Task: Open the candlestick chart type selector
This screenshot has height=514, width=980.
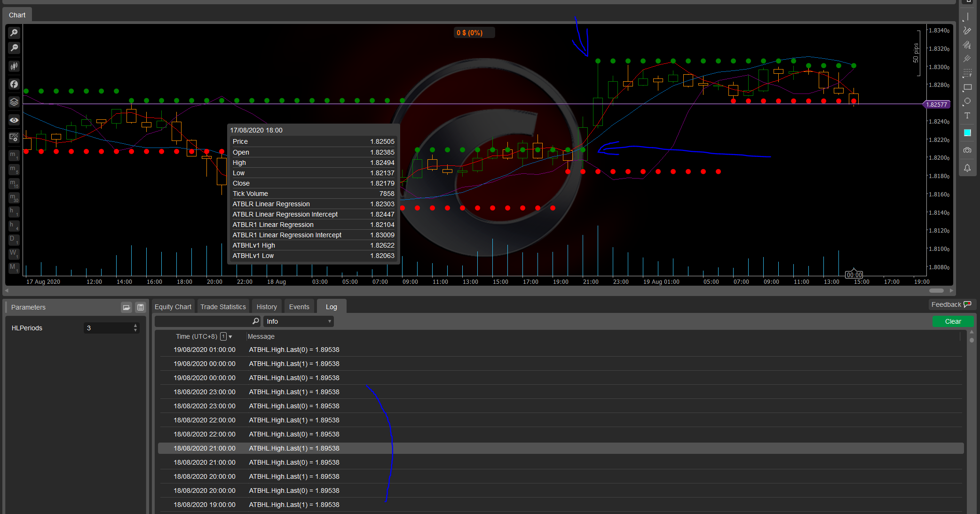Action: click(x=14, y=66)
